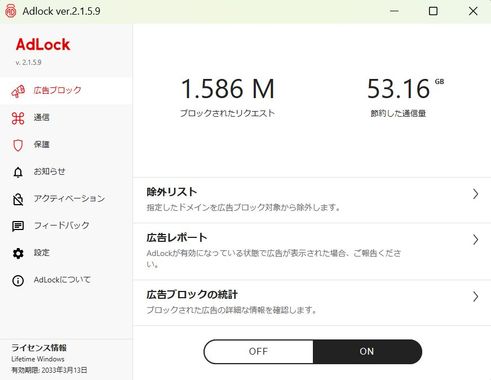Open the 広告レポート heading
The height and width of the screenshot is (380, 491).
click(177, 238)
